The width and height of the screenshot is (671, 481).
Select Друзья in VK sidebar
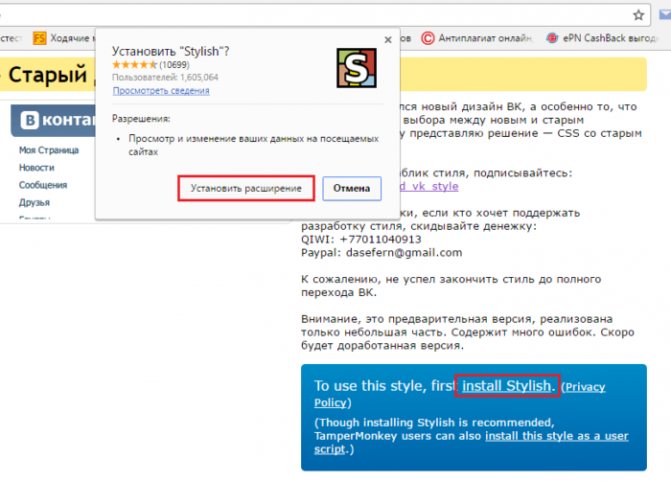(x=34, y=202)
